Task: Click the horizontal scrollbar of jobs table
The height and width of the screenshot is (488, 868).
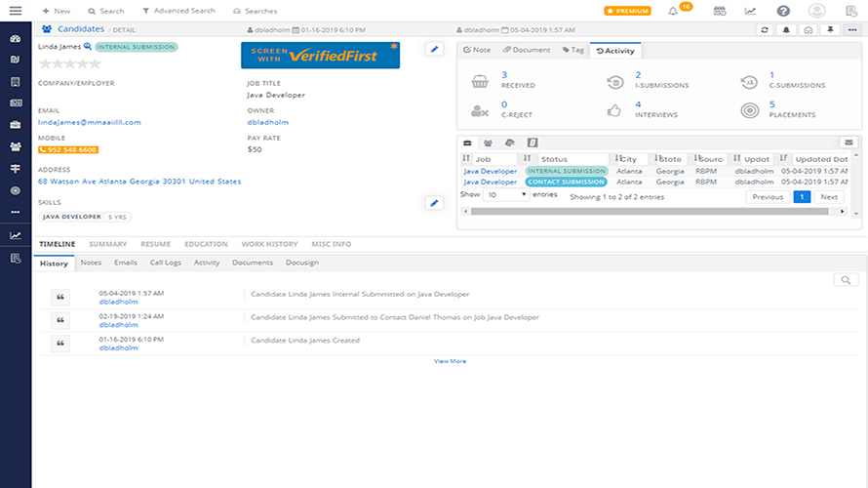Action: [650, 211]
